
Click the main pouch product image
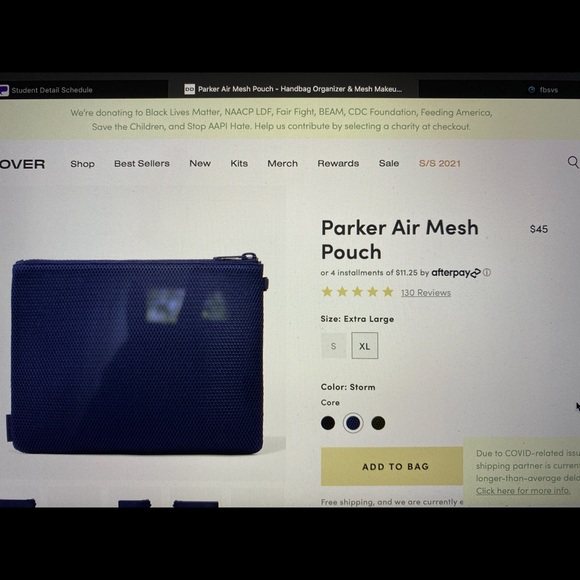[x=138, y=354]
